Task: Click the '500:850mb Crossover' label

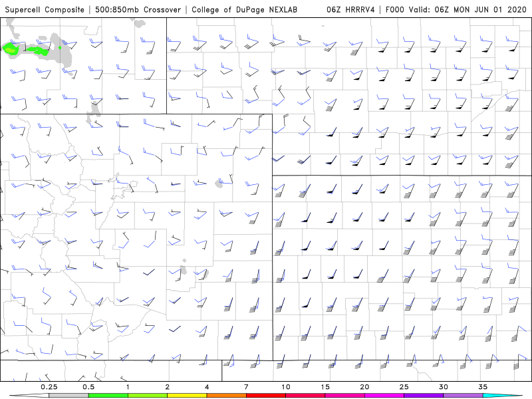Action: click(138, 9)
